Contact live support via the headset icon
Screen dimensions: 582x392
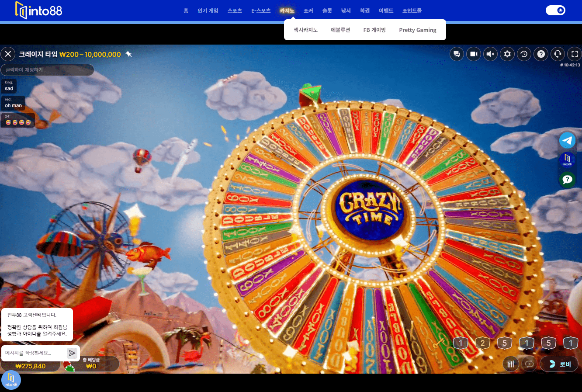[x=558, y=54]
